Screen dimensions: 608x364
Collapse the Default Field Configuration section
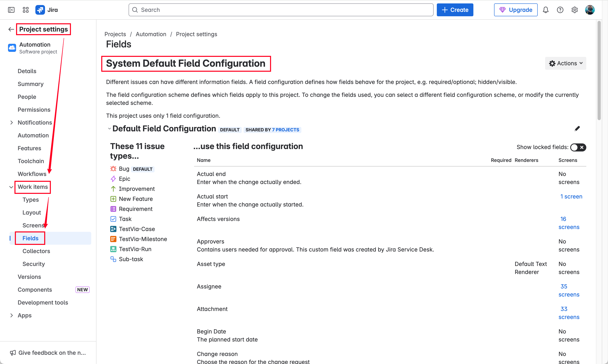(109, 129)
